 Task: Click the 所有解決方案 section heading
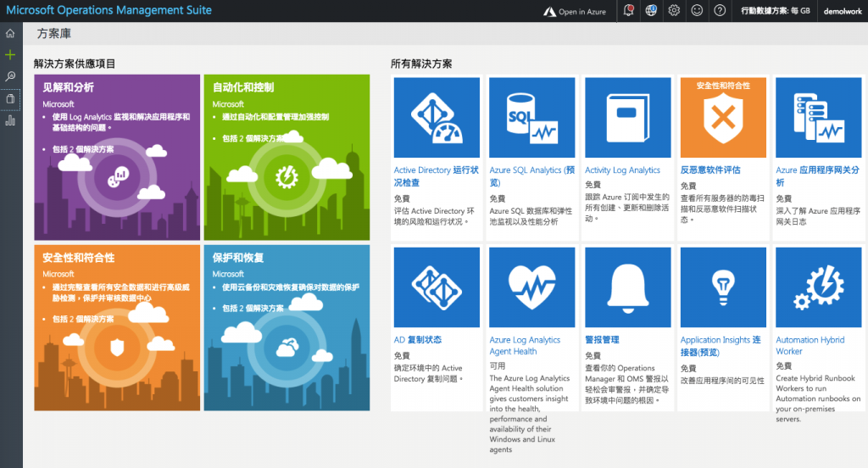pos(421,64)
